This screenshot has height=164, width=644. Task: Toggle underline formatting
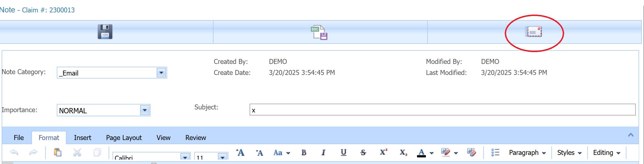343,152
